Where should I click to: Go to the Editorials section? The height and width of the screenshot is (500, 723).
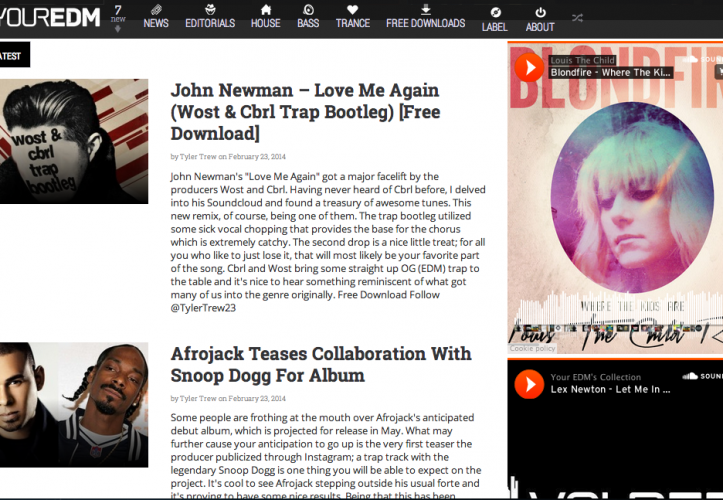pos(210,17)
